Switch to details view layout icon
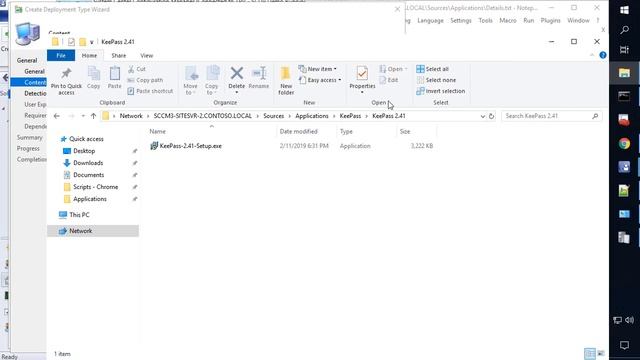Image resolution: width=640 pixels, height=360 pixels. (x=589, y=353)
